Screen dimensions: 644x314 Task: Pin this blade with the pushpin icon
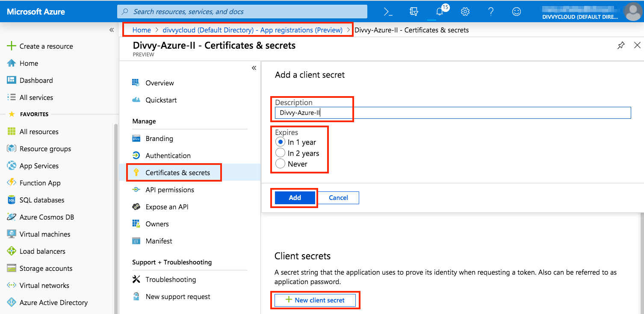[x=621, y=45]
